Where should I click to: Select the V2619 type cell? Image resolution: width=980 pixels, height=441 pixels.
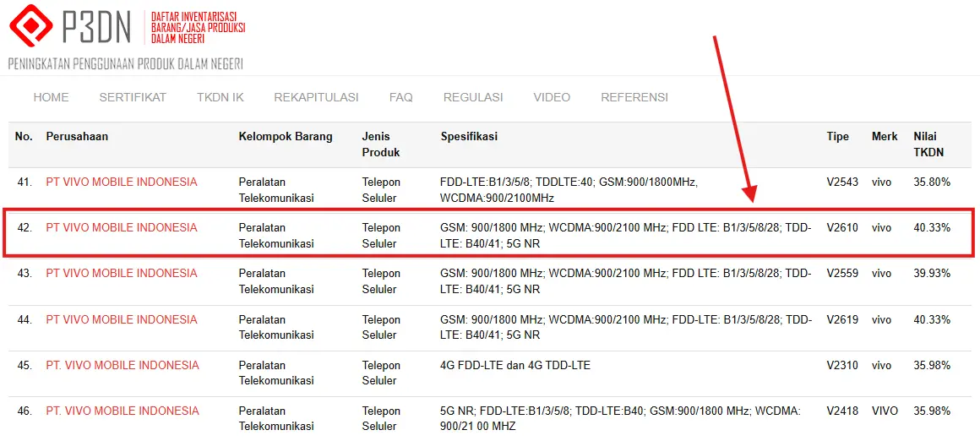point(842,320)
